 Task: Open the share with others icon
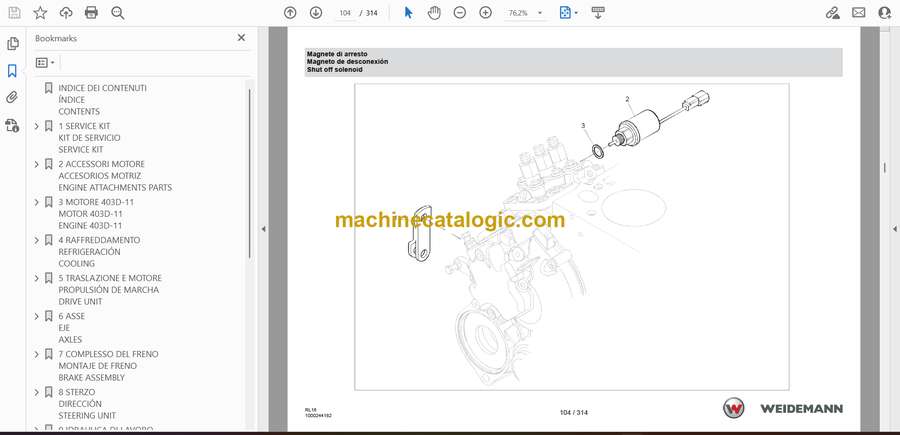885,13
